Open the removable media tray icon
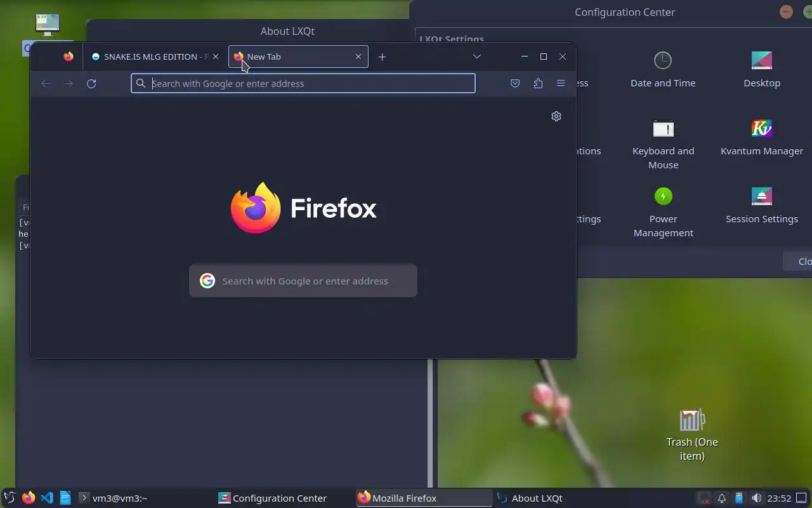The height and width of the screenshot is (508, 812). 739,498
